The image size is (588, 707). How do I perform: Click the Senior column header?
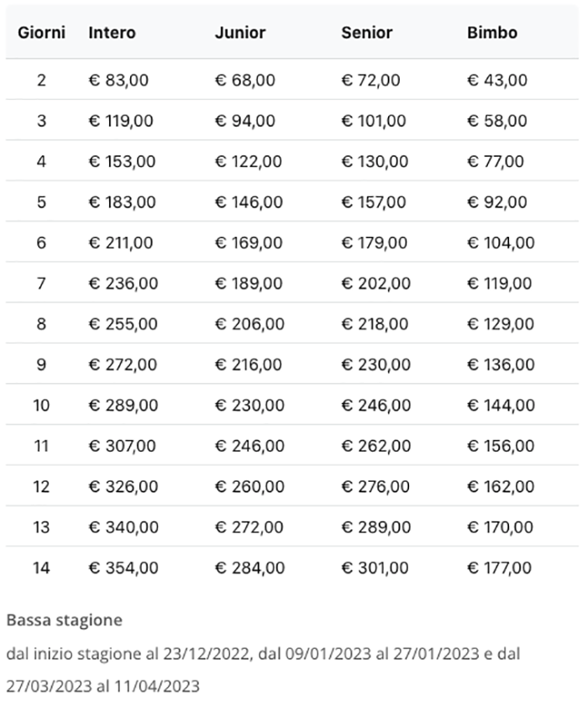click(366, 33)
